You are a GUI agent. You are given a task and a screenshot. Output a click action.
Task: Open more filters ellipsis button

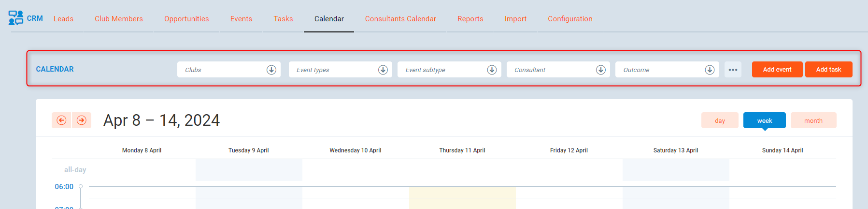pos(733,70)
